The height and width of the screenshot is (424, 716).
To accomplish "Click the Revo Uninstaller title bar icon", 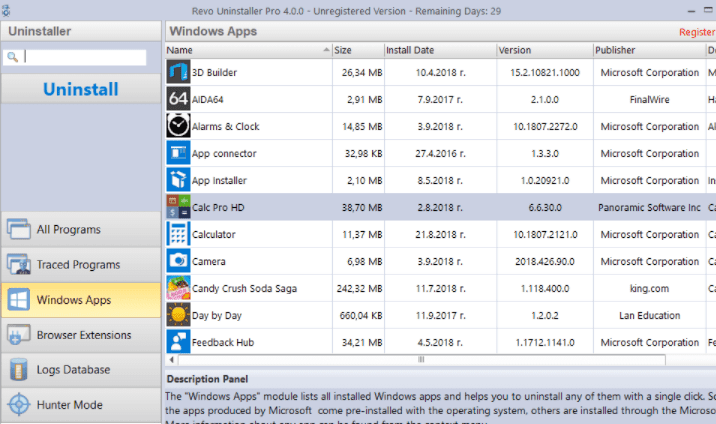I will pos(5,10).
